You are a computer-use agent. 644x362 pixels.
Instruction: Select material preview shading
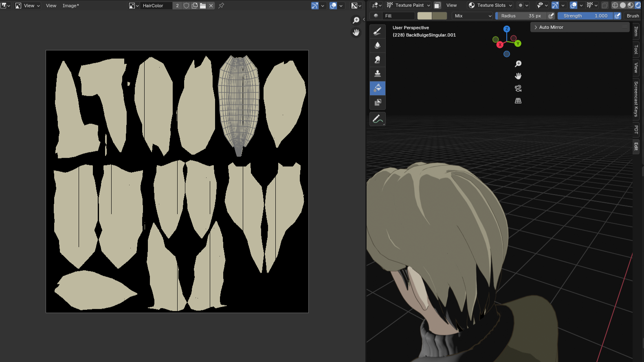[x=631, y=5]
